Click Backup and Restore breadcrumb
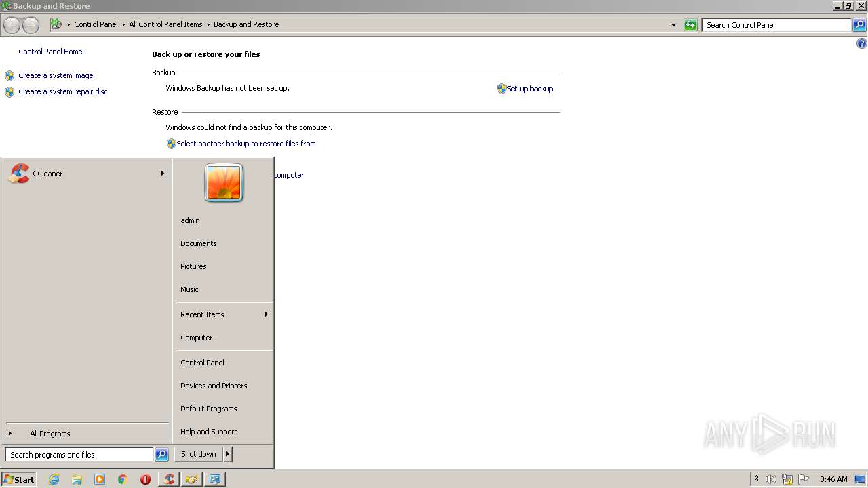The height and width of the screenshot is (488, 868). tap(246, 24)
